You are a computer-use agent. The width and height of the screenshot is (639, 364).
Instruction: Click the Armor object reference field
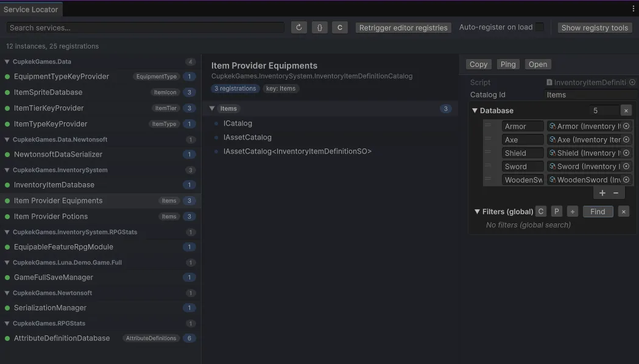[x=589, y=126]
